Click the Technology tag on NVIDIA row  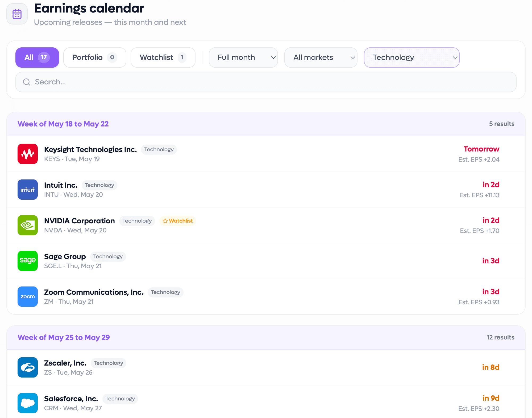tap(137, 221)
